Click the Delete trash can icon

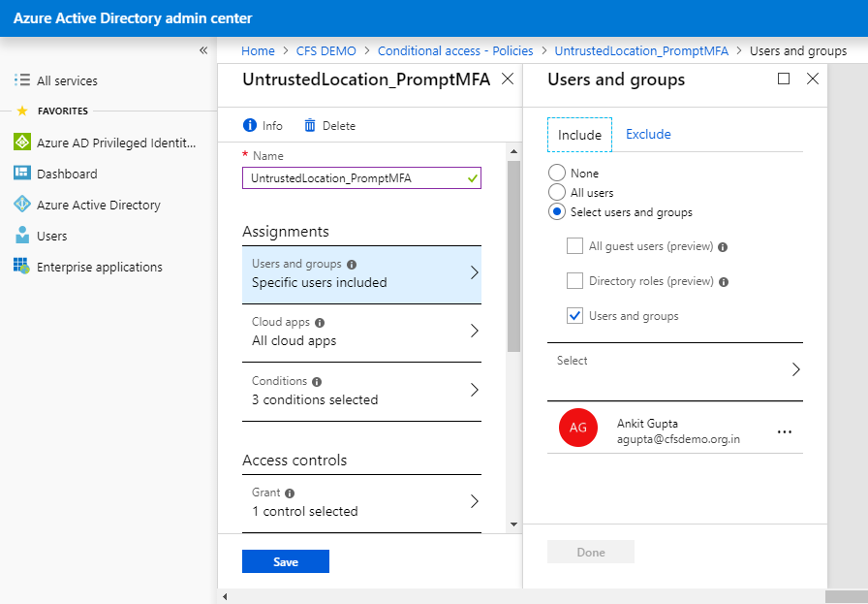pyautogui.click(x=310, y=125)
